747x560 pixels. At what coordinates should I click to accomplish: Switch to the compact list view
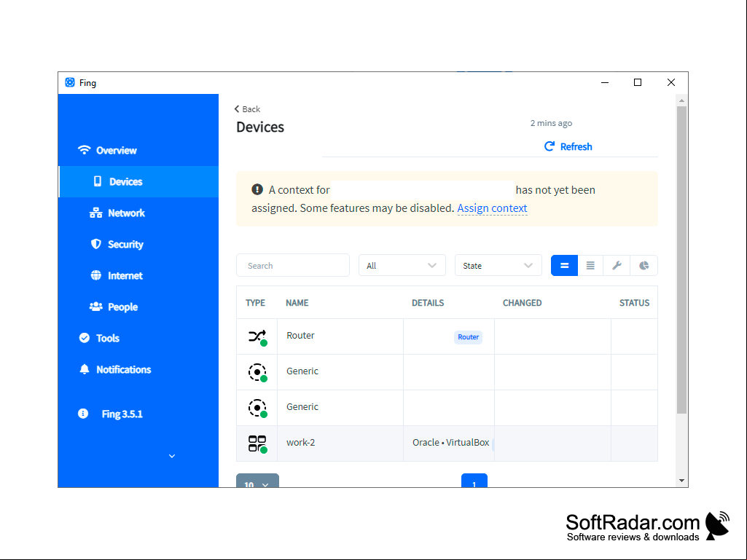pyautogui.click(x=590, y=266)
